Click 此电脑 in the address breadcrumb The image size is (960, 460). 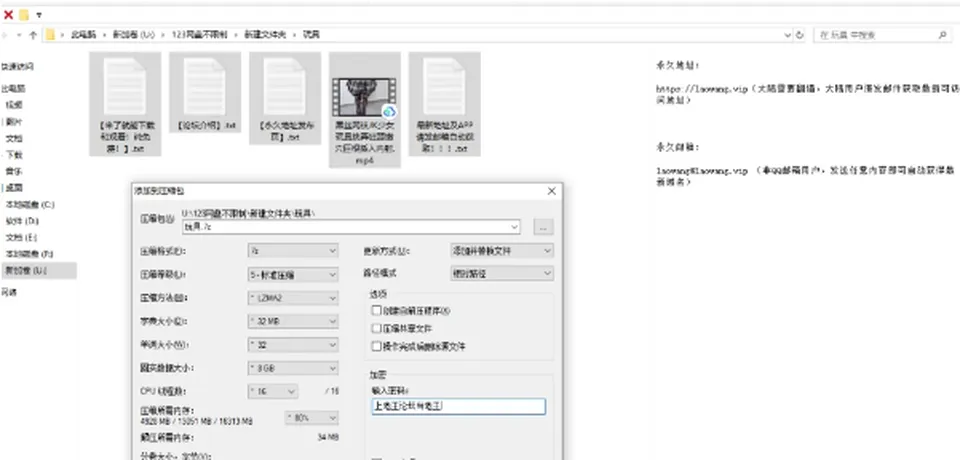[x=82, y=35]
